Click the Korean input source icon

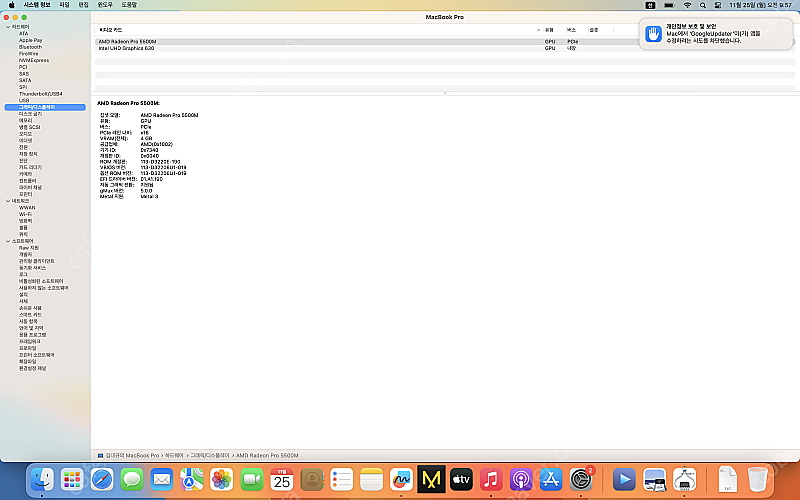click(650, 5)
